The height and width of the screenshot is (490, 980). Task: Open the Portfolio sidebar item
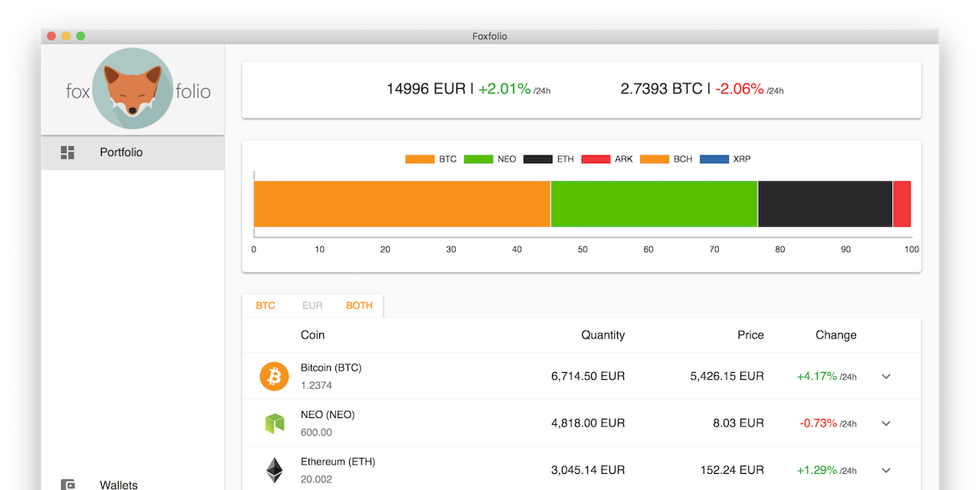point(132,152)
